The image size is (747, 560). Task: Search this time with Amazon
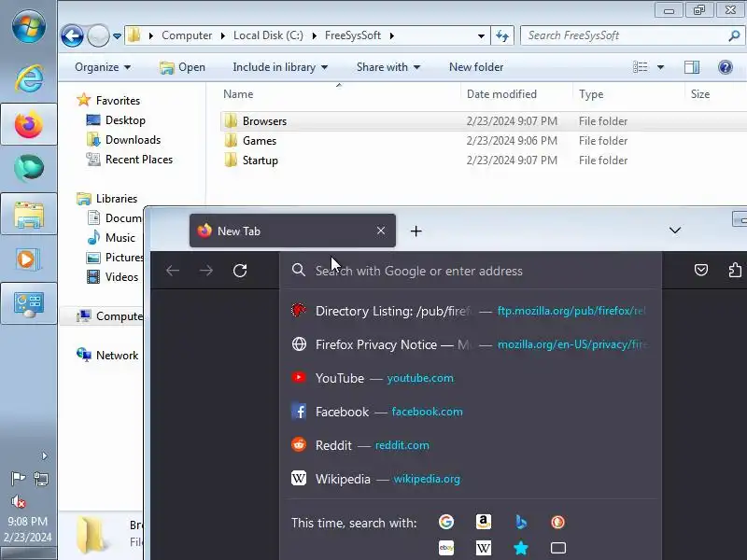pyautogui.click(x=483, y=523)
